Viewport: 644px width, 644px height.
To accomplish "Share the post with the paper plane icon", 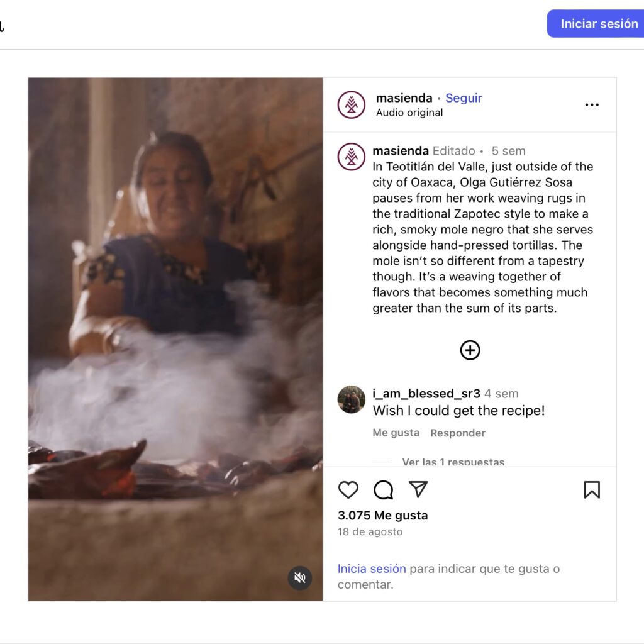I will tap(418, 489).
